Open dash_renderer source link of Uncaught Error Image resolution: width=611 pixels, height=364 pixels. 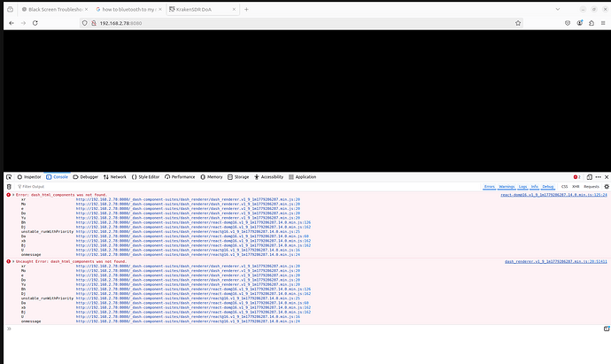click(556, 261)
